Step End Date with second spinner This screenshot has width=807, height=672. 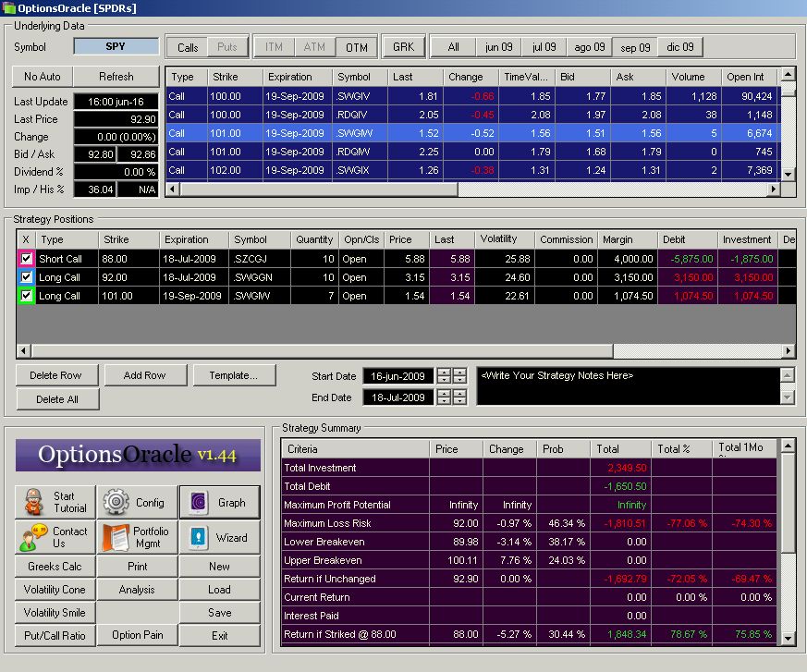[x=459, y=397]
